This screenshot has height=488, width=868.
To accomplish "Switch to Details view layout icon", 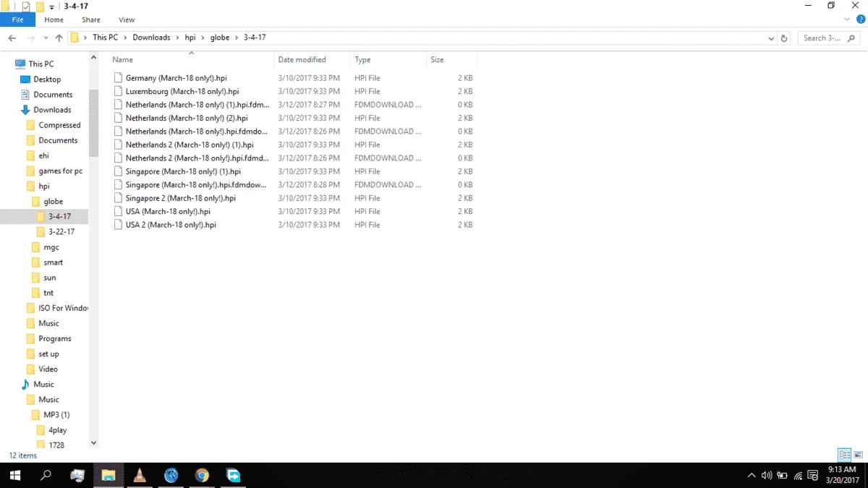I will (844, 455).
